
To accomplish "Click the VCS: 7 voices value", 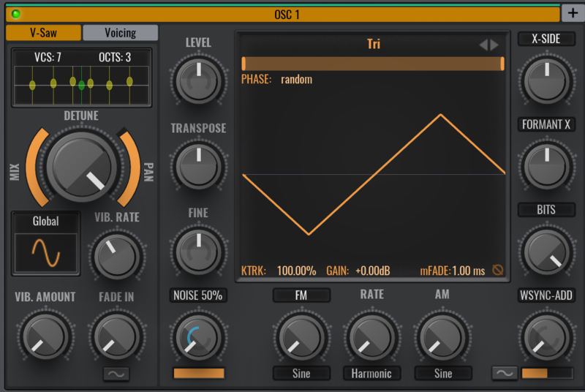I will tap(48, 57).
